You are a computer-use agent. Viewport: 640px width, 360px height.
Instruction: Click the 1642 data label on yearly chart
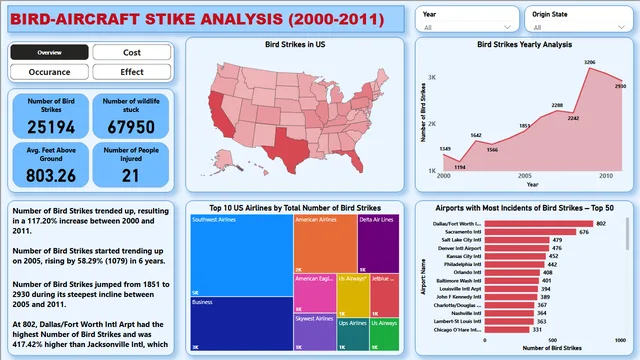[x=476, y=135]
